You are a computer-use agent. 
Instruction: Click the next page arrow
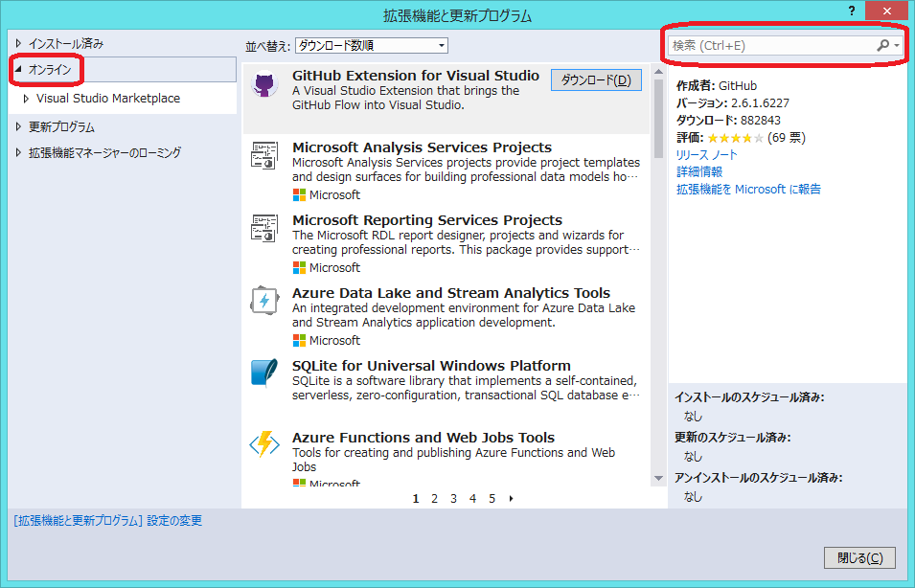(512, 499)
